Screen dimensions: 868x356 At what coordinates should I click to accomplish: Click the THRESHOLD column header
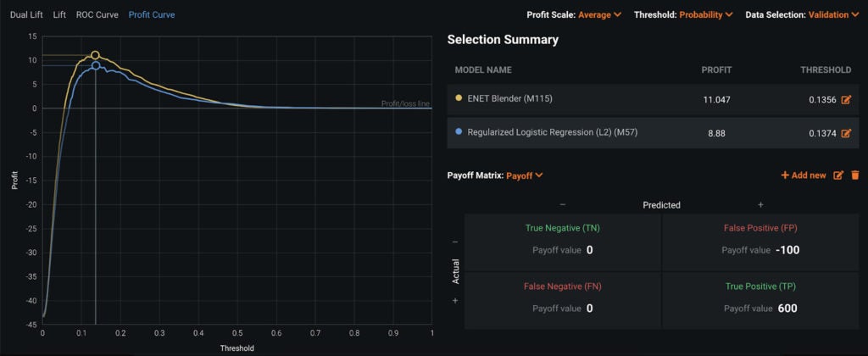(x=826, y=70)
